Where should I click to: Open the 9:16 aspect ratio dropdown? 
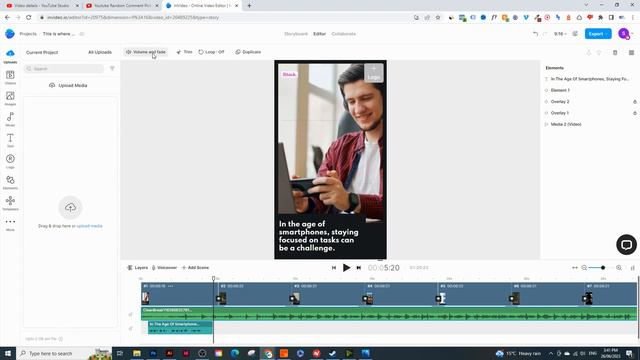tap(560, 34)
